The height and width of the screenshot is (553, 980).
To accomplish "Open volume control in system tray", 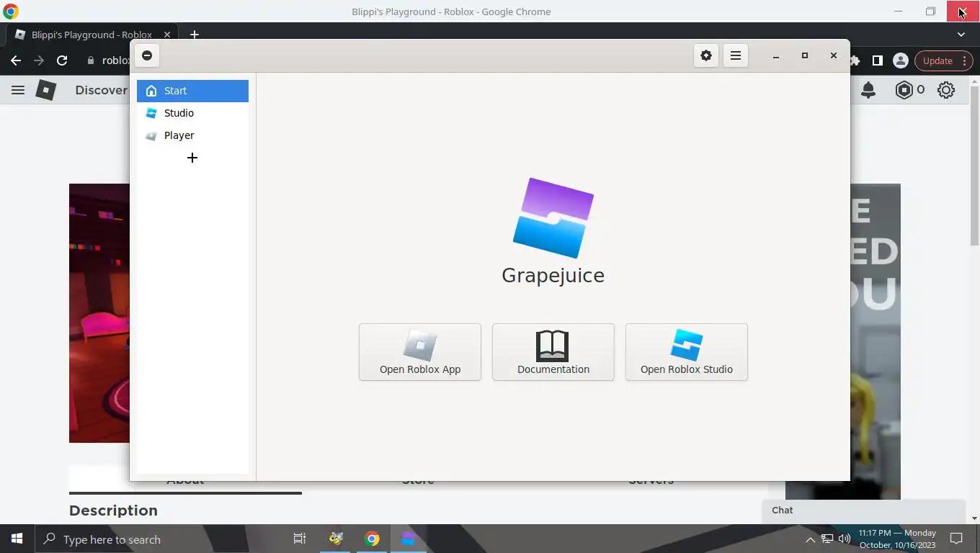I will 845,539.
